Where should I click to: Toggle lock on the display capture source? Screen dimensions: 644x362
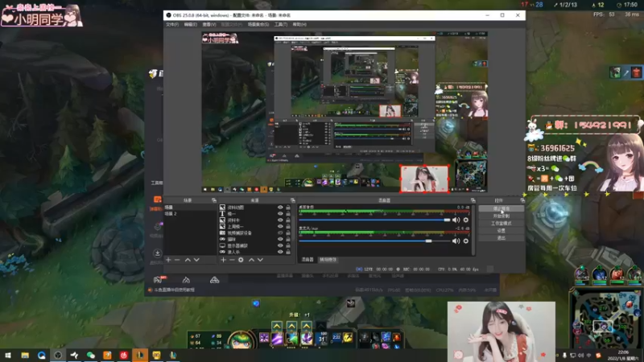point(288,245)
